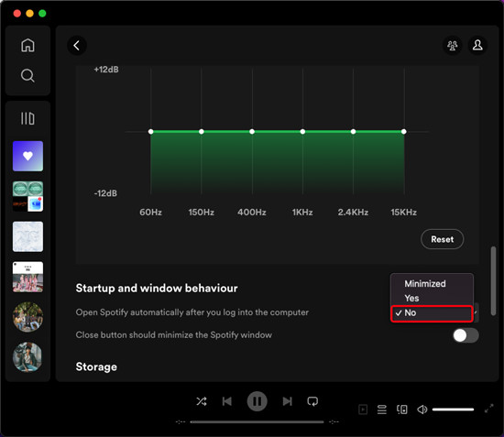The height and width of the screenshot is (437, 504).
Task: Open the light blue marble album thumbnail
Action: click(28, 236)
